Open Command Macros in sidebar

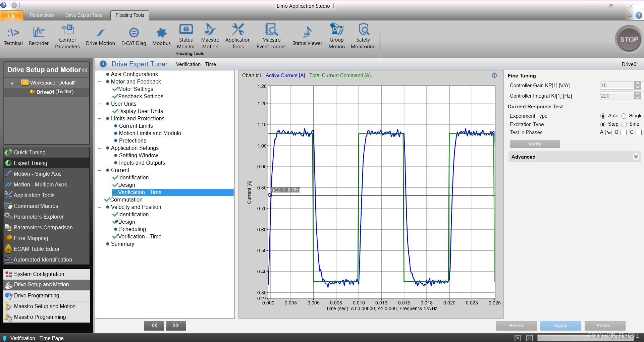[x=47, y=206]
